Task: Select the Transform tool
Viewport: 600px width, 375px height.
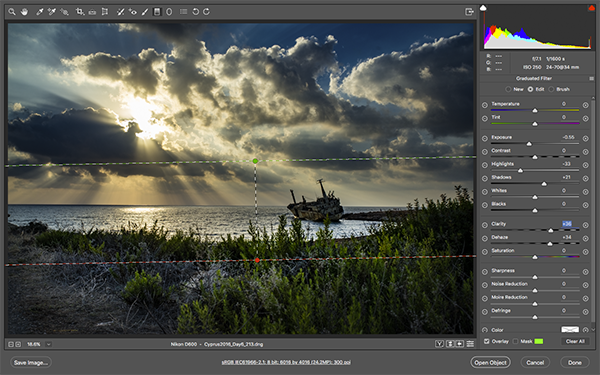Action: click(104, 12)
